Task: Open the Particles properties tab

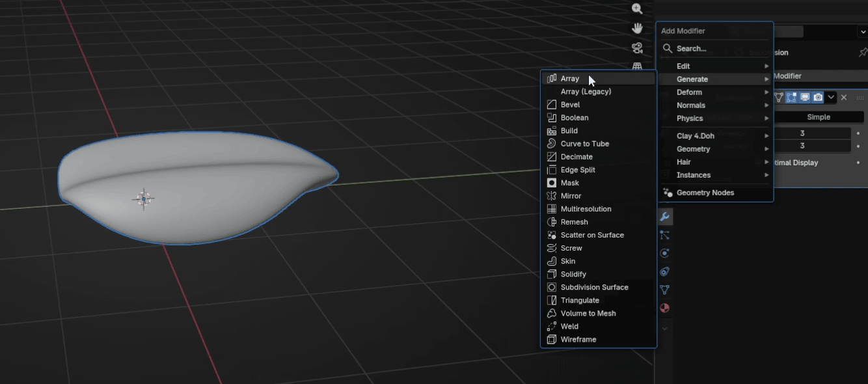Action: (x=664, y=235)
